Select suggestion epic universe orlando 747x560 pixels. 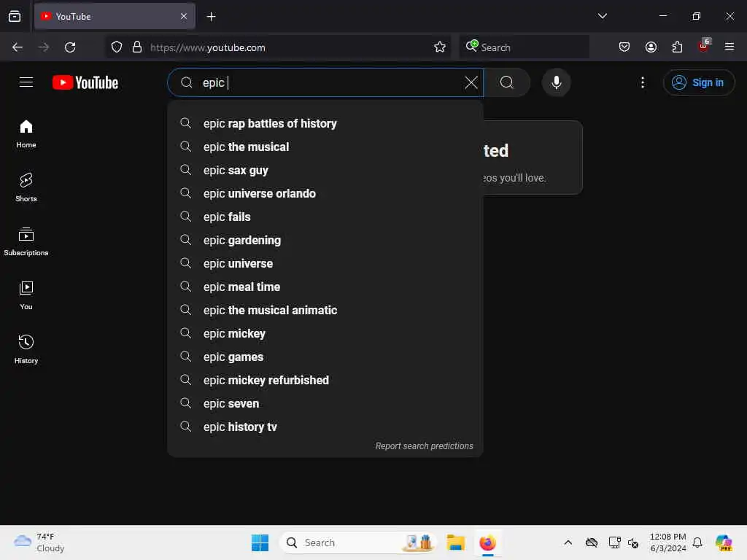coord(325,193)
